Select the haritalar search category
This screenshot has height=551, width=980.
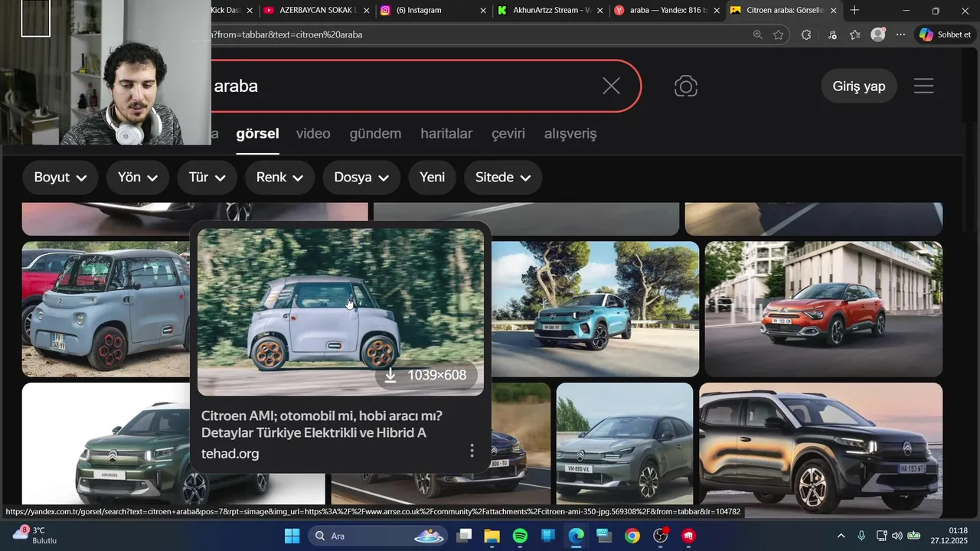(x=446, y=133)
